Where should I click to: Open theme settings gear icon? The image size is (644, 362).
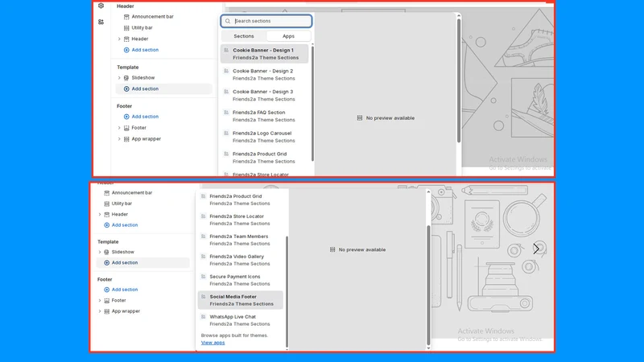[101, 6]
